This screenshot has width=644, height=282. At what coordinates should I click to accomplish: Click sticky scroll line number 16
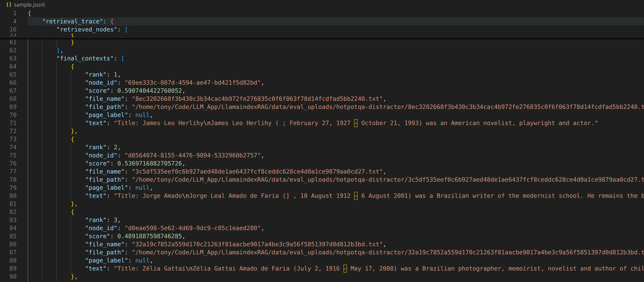13,30
